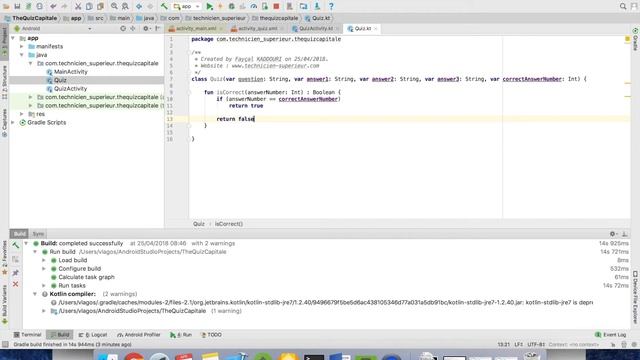Expand the Run tasks node
The width and height of the screenshot is (640, 360).
coord(44,286)
